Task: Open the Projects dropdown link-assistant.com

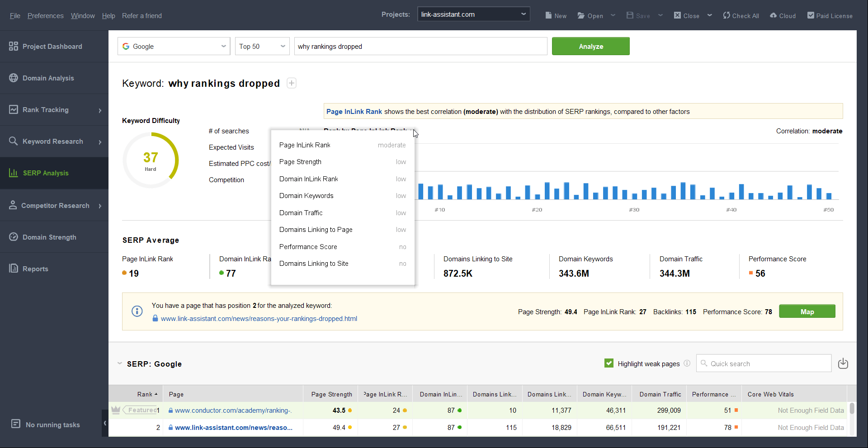Action: pyautogui.click(x=473, y=14)
